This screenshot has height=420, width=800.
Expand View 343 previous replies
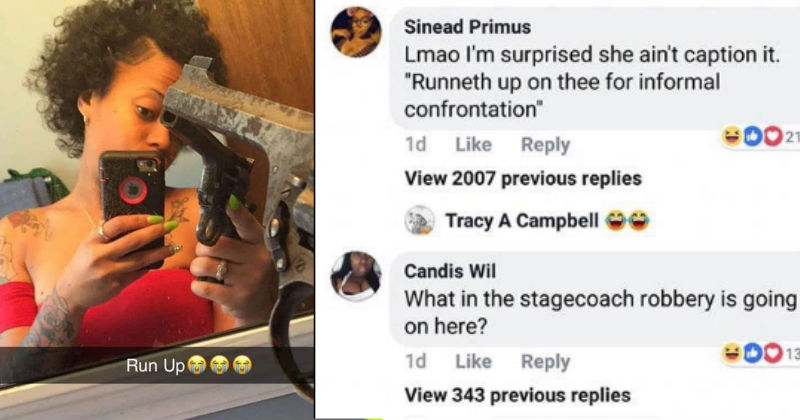pos(517,395)
